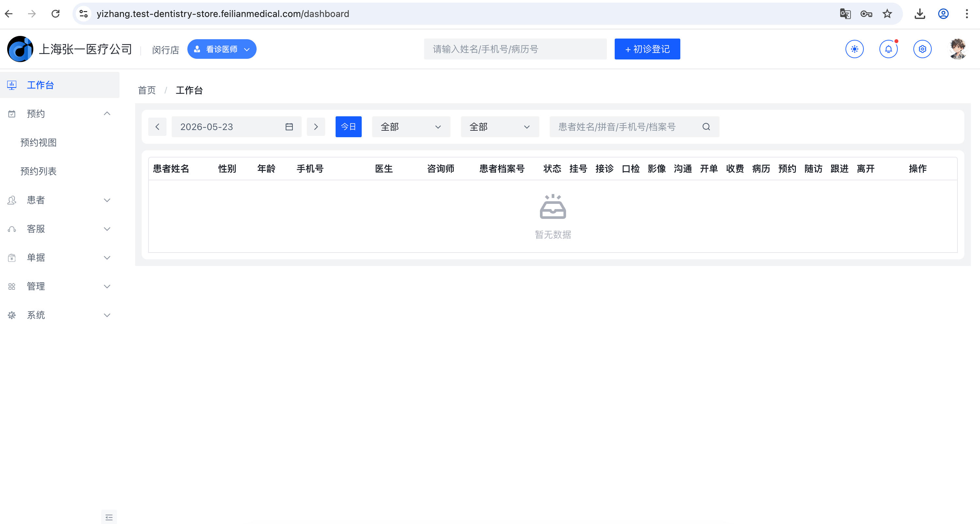Click the 今日 button
This screenshot has height=524, width=980.
(348, 127)
